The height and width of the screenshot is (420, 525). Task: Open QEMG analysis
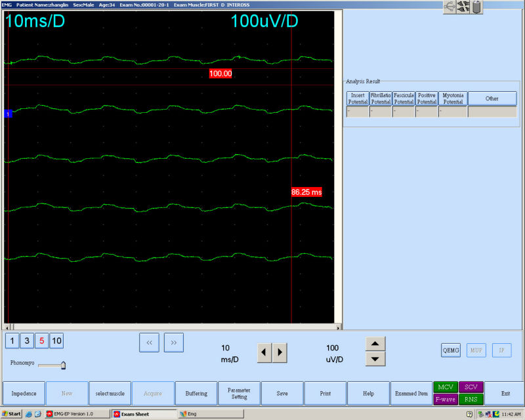(x=451, y=350)
